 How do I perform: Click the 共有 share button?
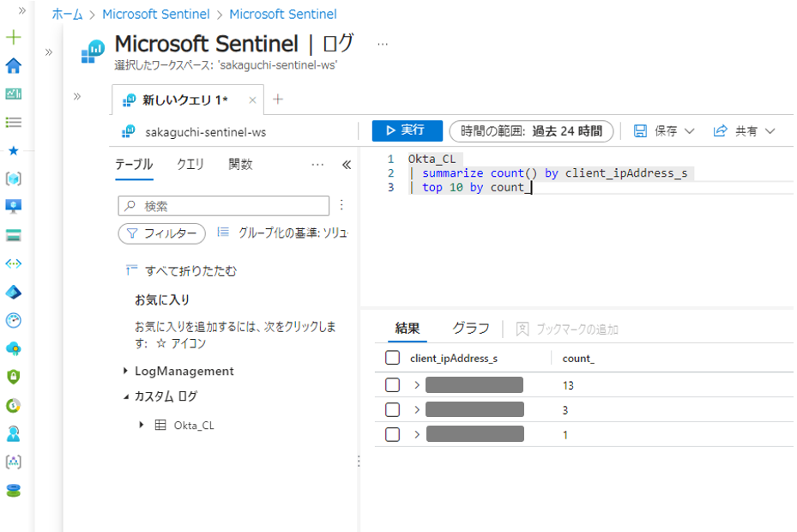pos(736,131)
